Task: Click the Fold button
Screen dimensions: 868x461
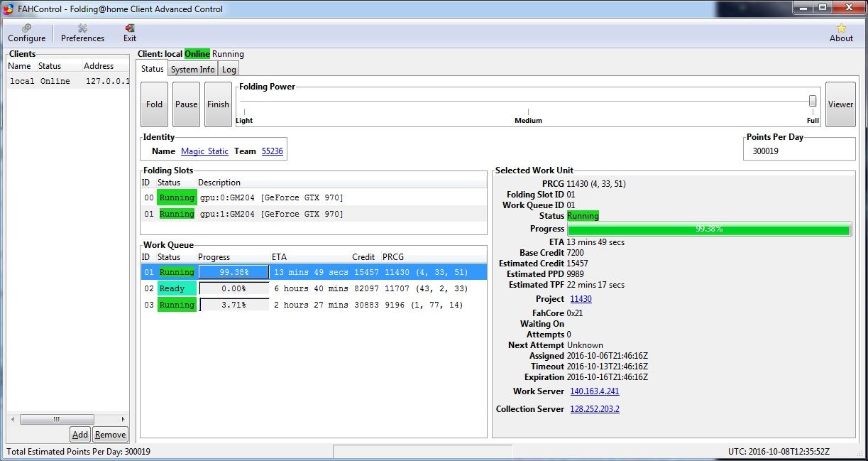Action: pos(154,104)
